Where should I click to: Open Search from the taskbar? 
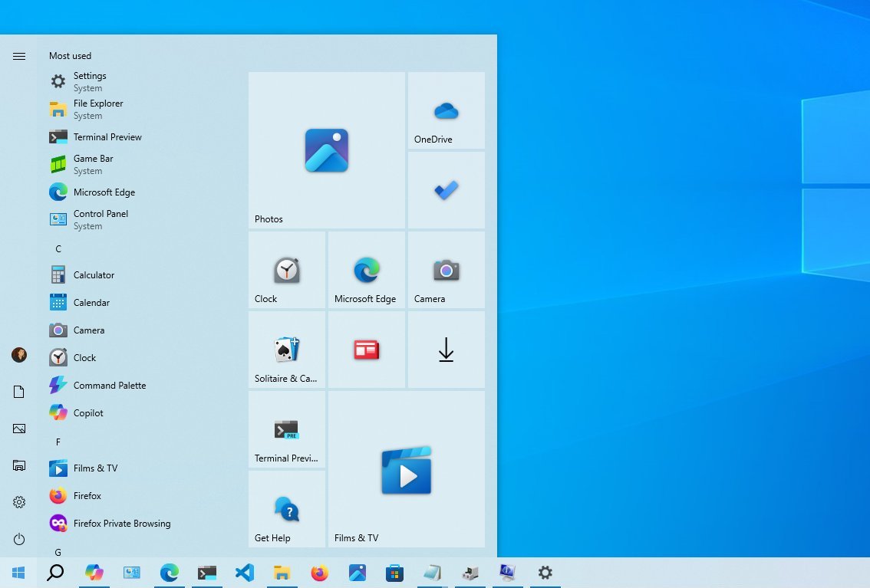pos(55,573)
